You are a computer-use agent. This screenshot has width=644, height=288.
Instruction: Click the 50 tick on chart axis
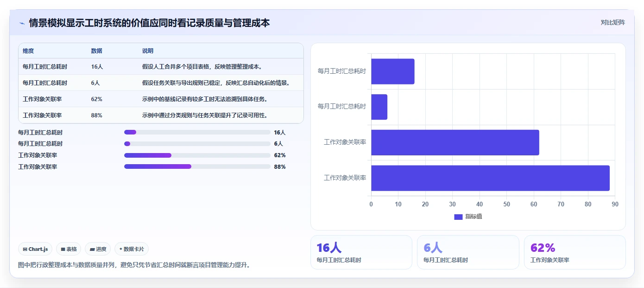[x=506, y=204]
